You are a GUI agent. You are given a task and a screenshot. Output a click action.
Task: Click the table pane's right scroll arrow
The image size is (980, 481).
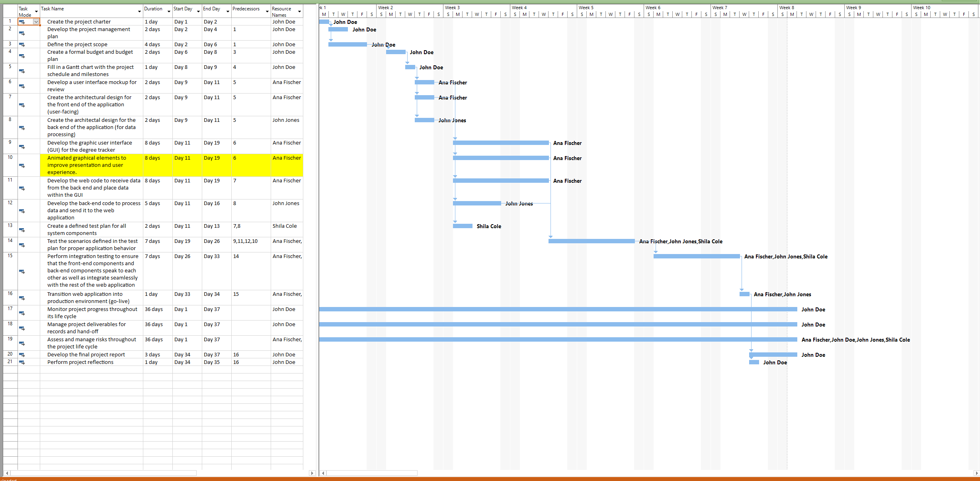click(312, 473)
